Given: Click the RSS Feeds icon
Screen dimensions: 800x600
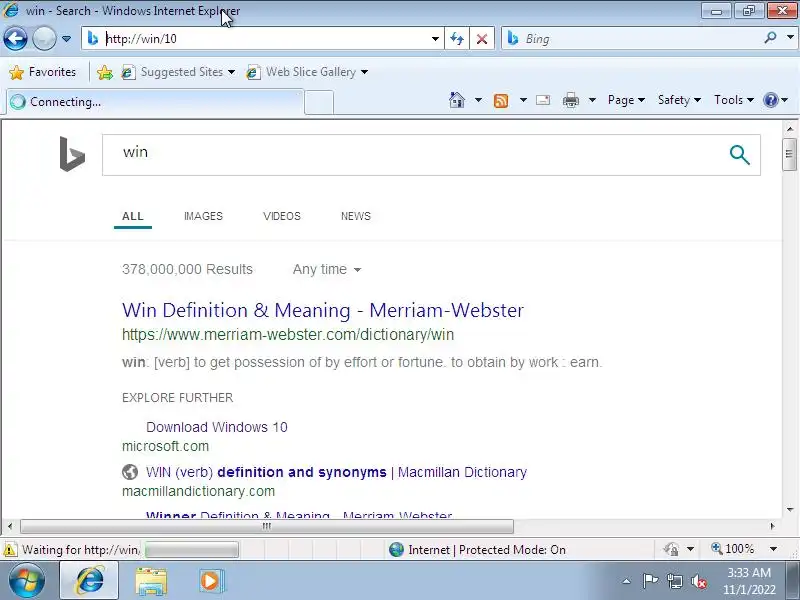Looking at the screenshot, I should (x=501, y=100).
